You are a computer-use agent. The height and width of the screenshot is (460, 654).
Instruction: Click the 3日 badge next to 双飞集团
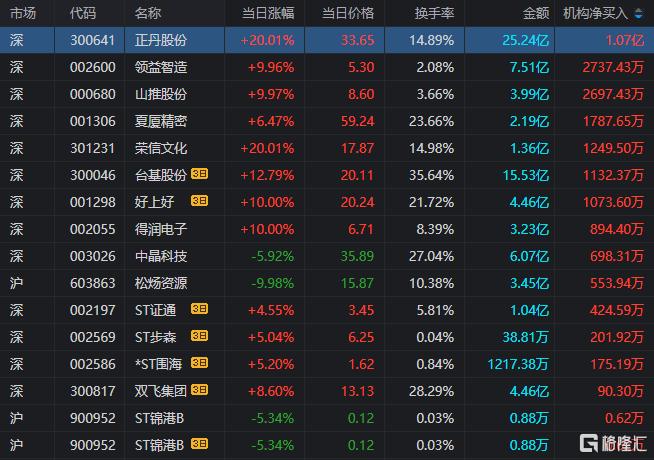tap(200, 391)
